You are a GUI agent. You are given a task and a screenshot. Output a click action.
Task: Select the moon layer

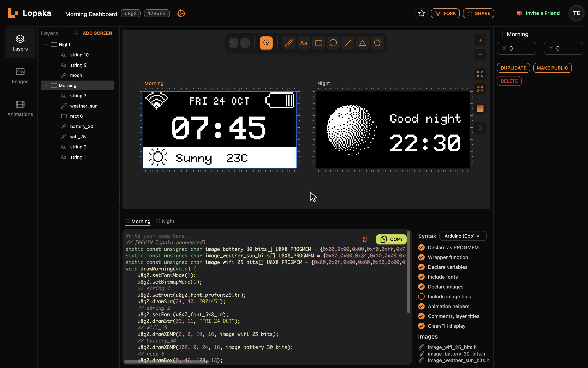78,75
